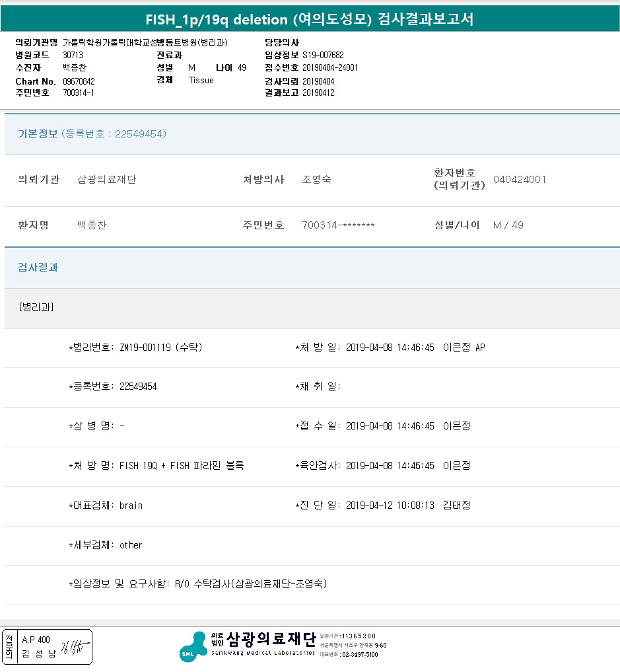Click the 대표검체 brain entry
Viewport: 620px width, 672px height.
[x=131, y=505]
